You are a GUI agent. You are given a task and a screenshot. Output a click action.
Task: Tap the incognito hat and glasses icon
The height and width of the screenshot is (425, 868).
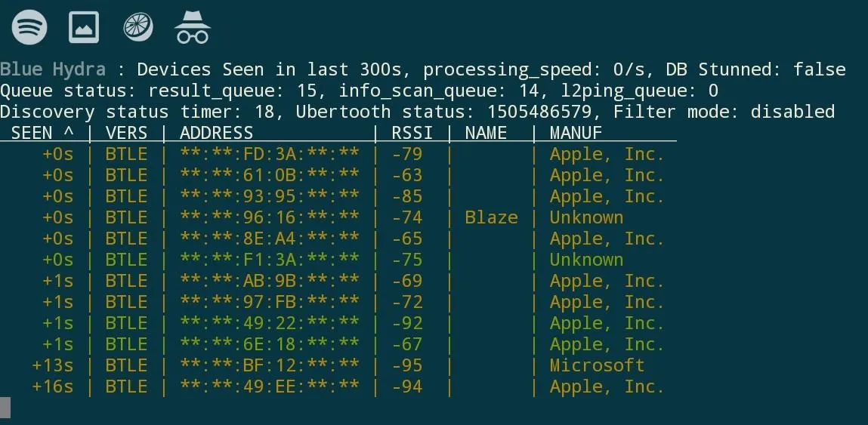[192, 27]
